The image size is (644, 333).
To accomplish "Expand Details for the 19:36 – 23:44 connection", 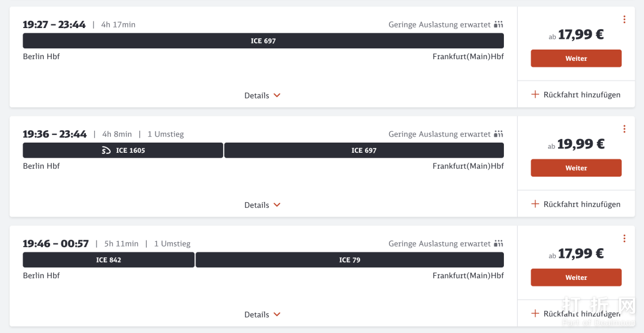I will pos(262,205).
